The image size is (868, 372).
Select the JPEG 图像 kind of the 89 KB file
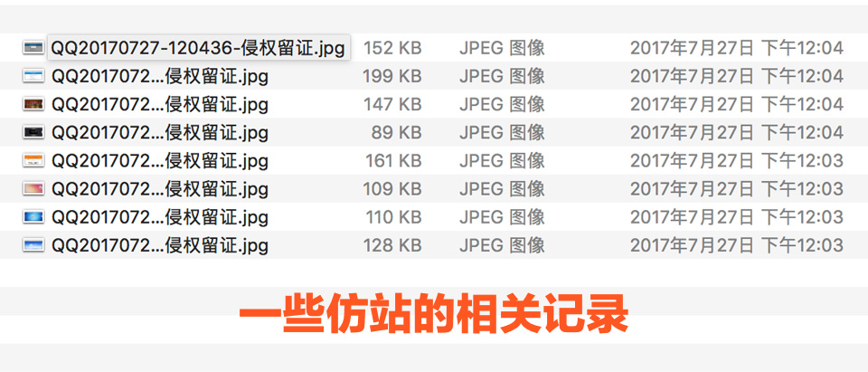point(502,133)
